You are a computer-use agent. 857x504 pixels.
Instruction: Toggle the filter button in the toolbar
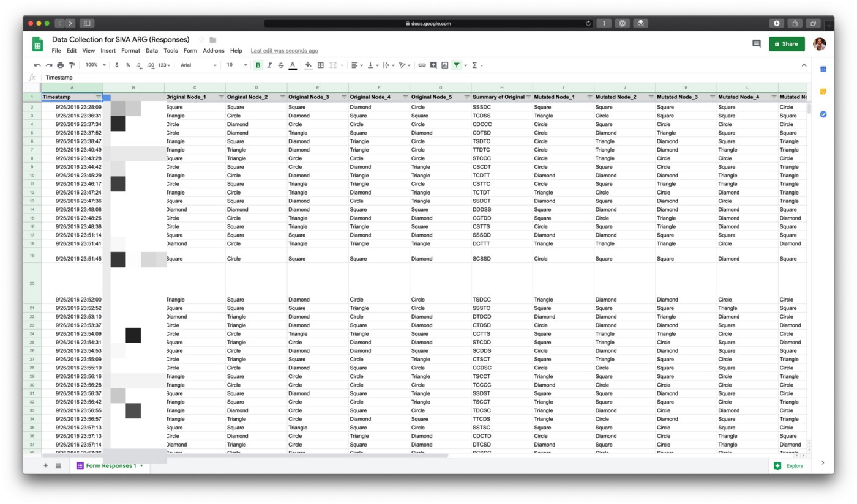(x=457, y=65)
